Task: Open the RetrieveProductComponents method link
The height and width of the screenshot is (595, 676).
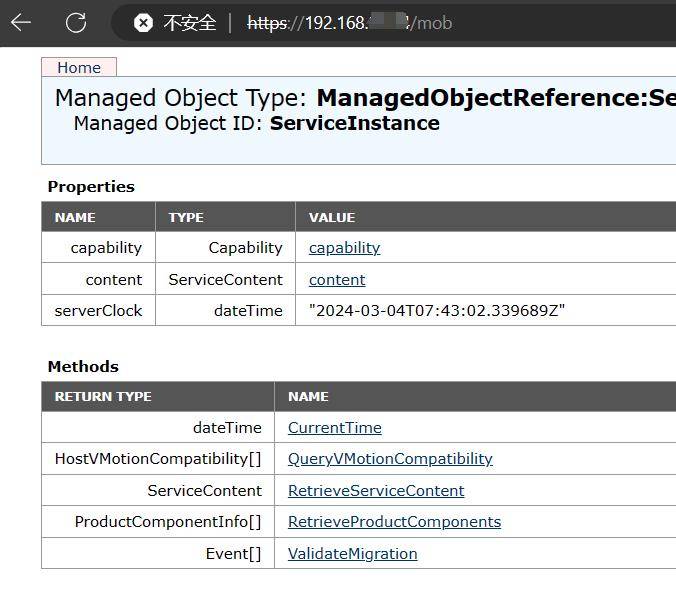Action: (394, 521)
